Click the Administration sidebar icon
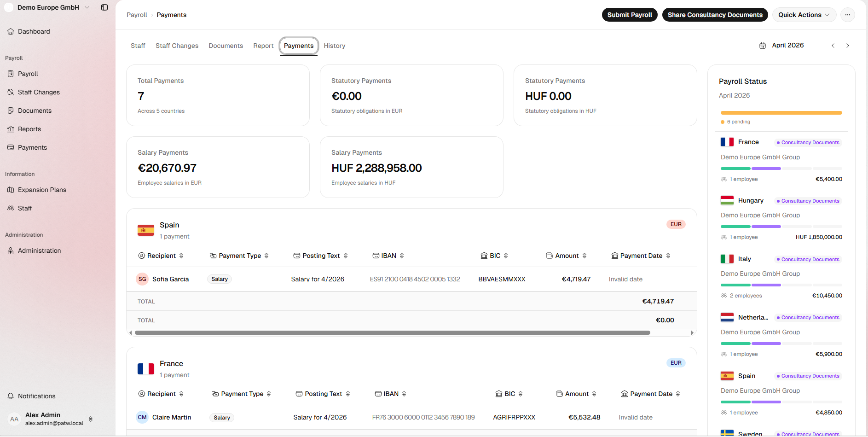Screen dimensions: 868x437 [11, 251]
